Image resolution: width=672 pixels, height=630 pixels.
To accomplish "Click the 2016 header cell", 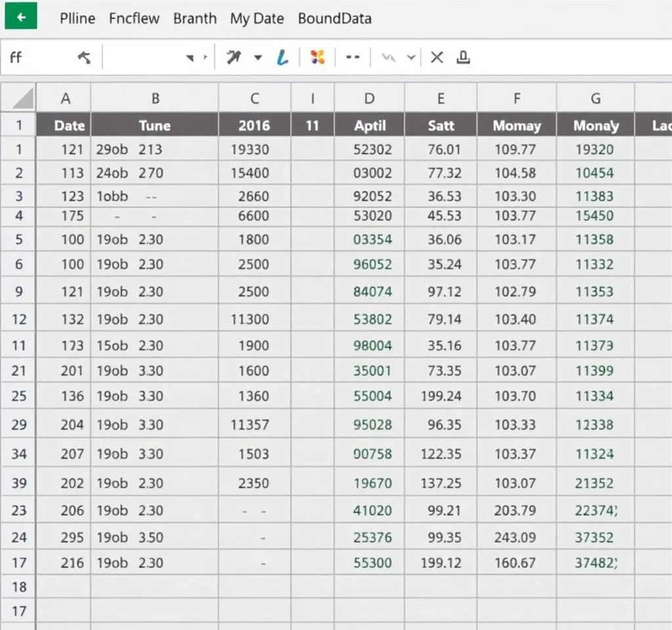I will click(255, 125).
